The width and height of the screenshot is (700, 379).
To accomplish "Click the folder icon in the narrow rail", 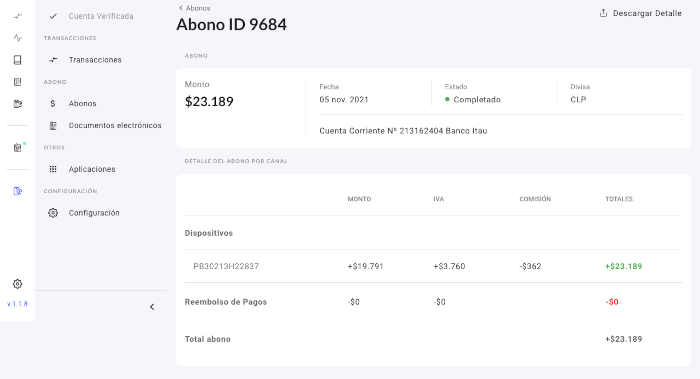I will tap(17, 104).
